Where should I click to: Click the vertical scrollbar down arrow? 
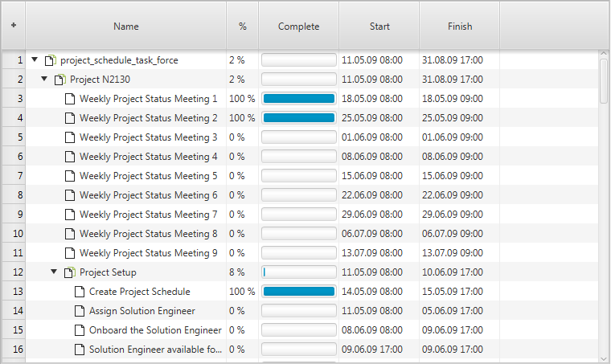[604, 359]
